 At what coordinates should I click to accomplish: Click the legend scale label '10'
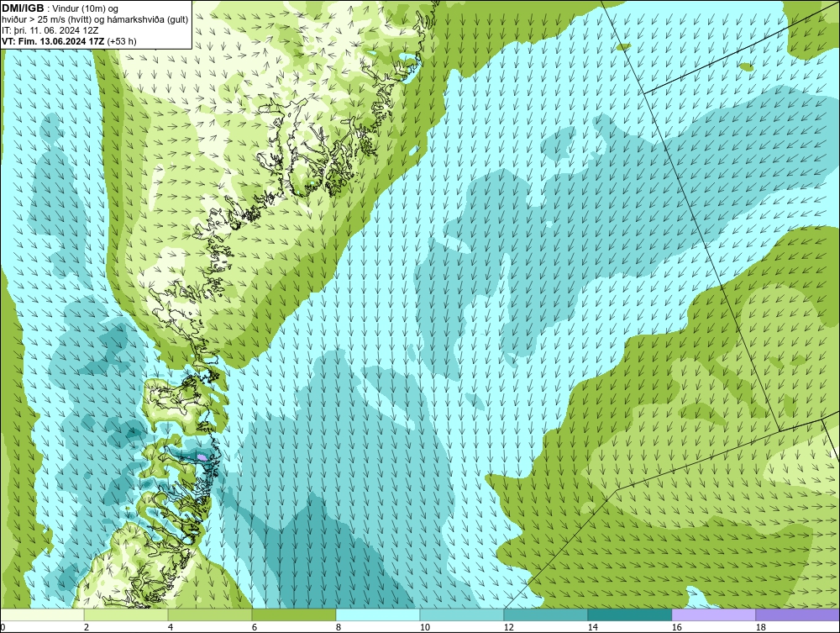425,627
